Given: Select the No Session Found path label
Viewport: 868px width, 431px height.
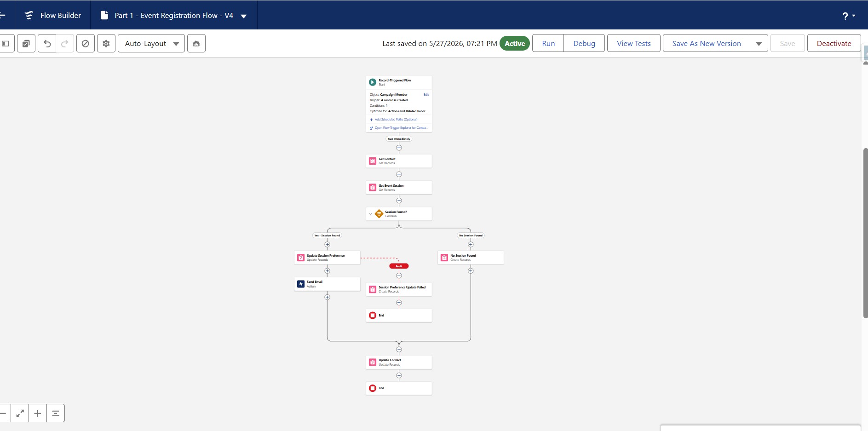Looking at the screenshot, I should coord(471,236).
